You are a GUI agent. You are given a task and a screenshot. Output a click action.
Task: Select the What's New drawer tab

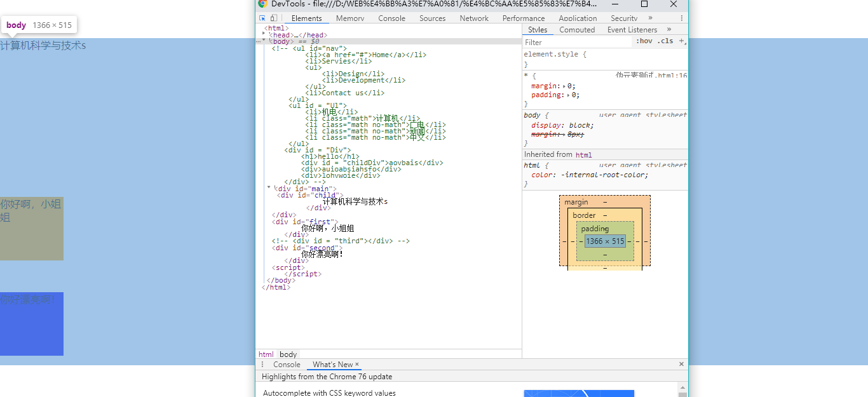pyautogui.click(x=336, y=364)
